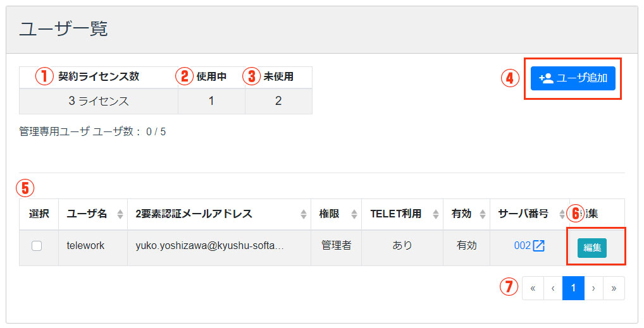Sort the TELET利用 column

[436, 214]
